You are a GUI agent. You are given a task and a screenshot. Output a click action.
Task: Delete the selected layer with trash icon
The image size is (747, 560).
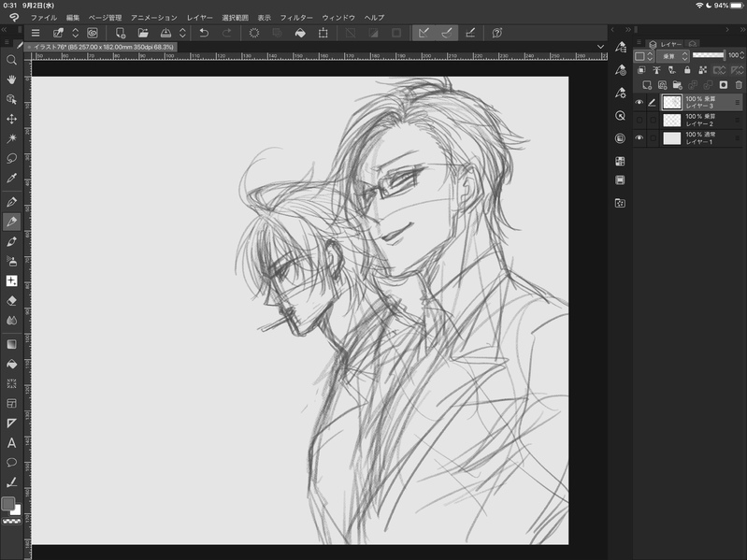click(739, 85)
